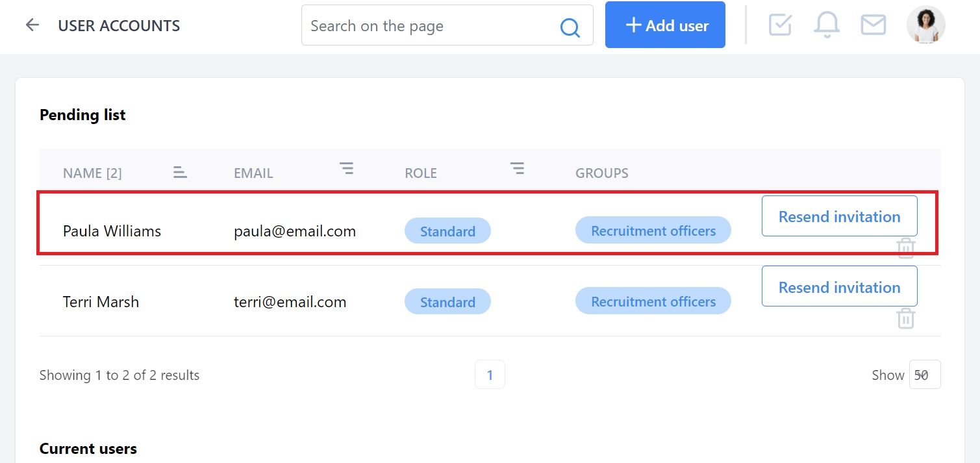Click Paula's Standard role badge

tap(447, 231)
